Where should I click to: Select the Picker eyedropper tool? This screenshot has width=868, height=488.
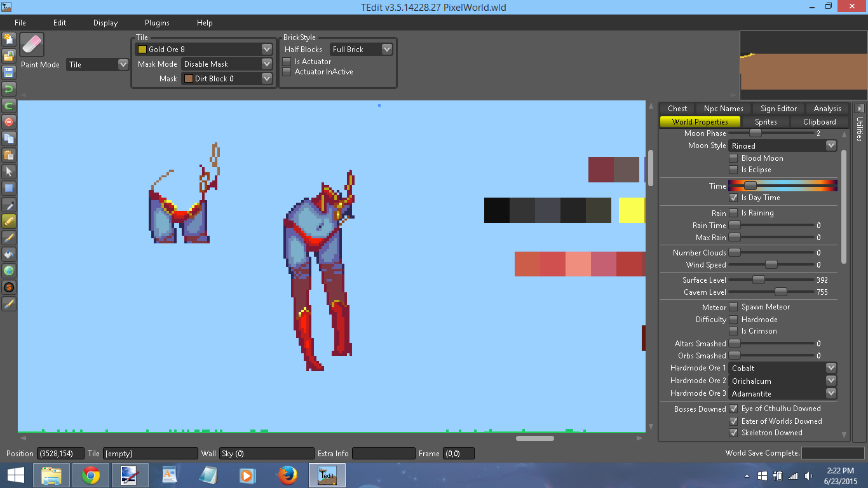pyautogui.click(x=9, y=205)
